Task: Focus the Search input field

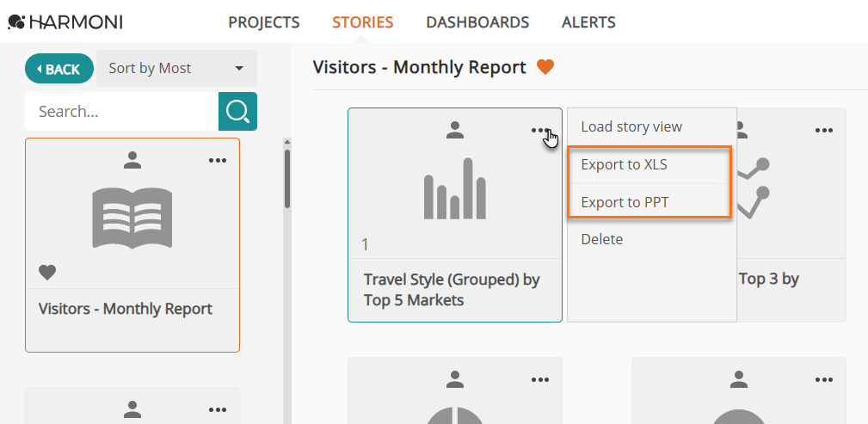Action: (122, 111)
